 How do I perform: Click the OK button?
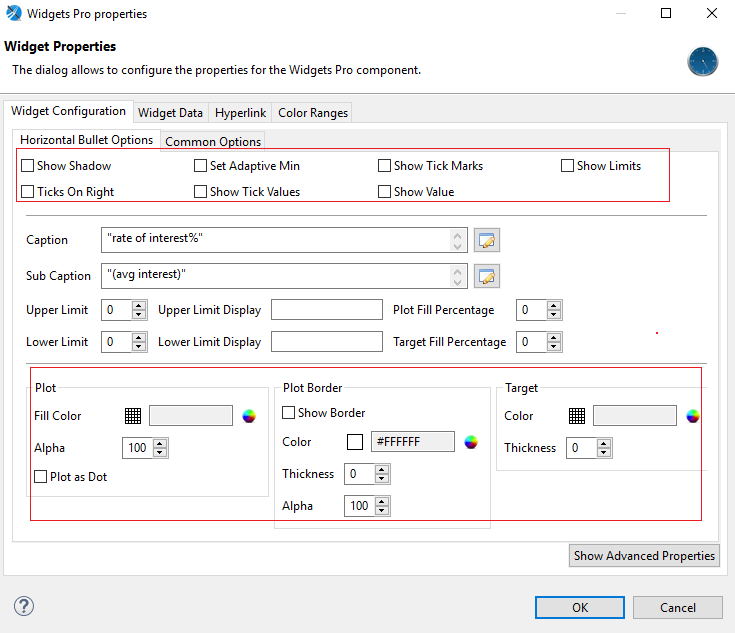(x=580, y=608)
